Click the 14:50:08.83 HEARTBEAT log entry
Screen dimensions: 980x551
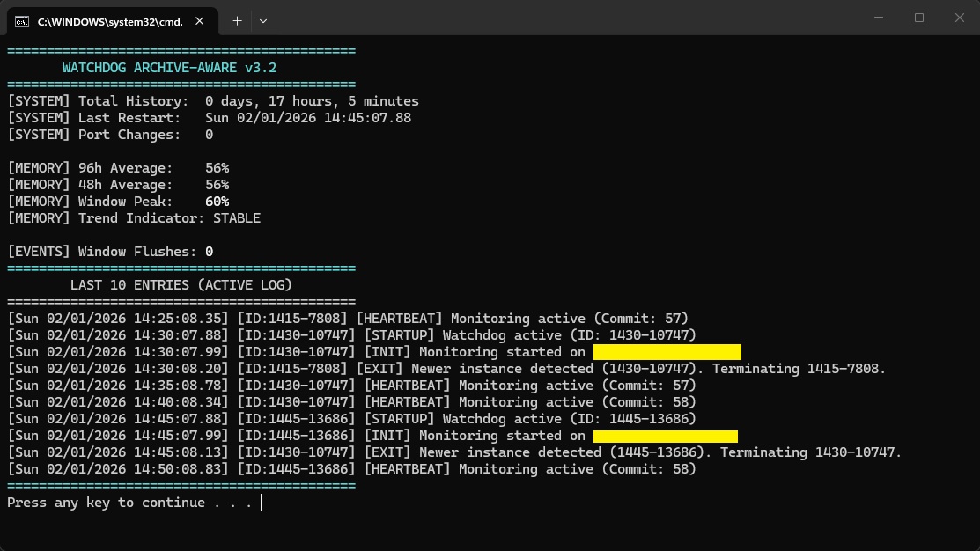coord(352,469)
